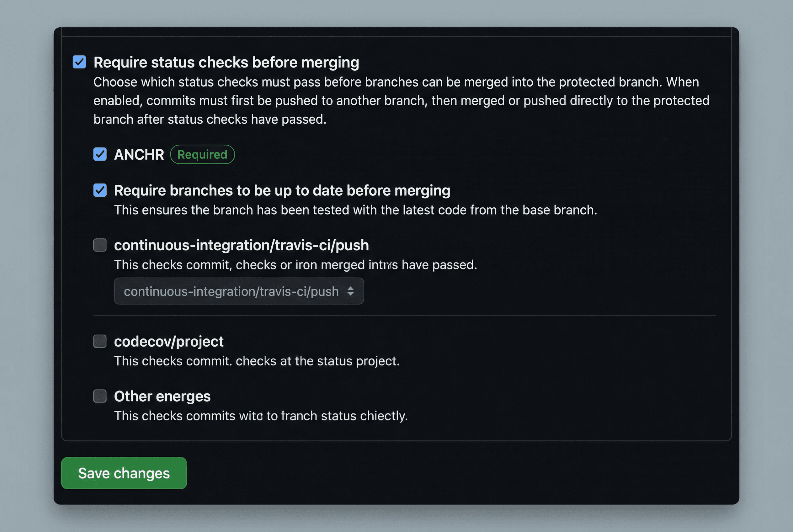Click the checkmark icon on Require branches up to date

[100, 190]
